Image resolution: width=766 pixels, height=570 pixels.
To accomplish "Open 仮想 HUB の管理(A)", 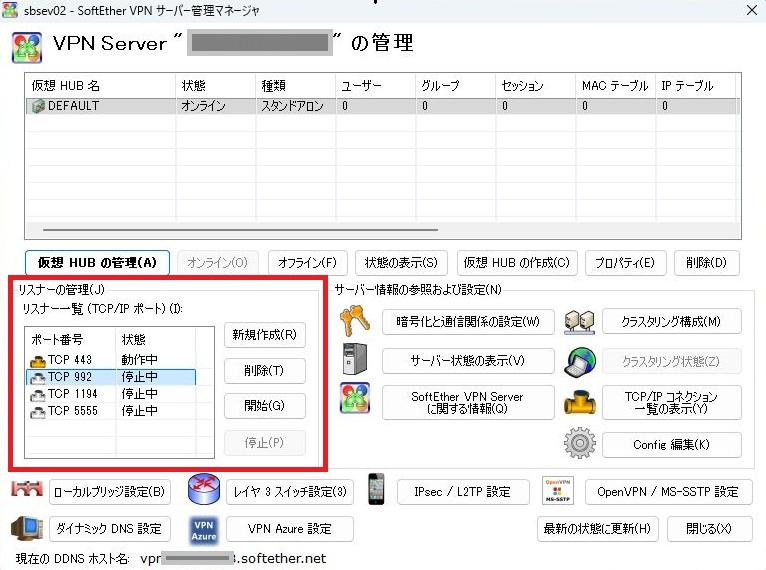I will [x=97, y=263].
